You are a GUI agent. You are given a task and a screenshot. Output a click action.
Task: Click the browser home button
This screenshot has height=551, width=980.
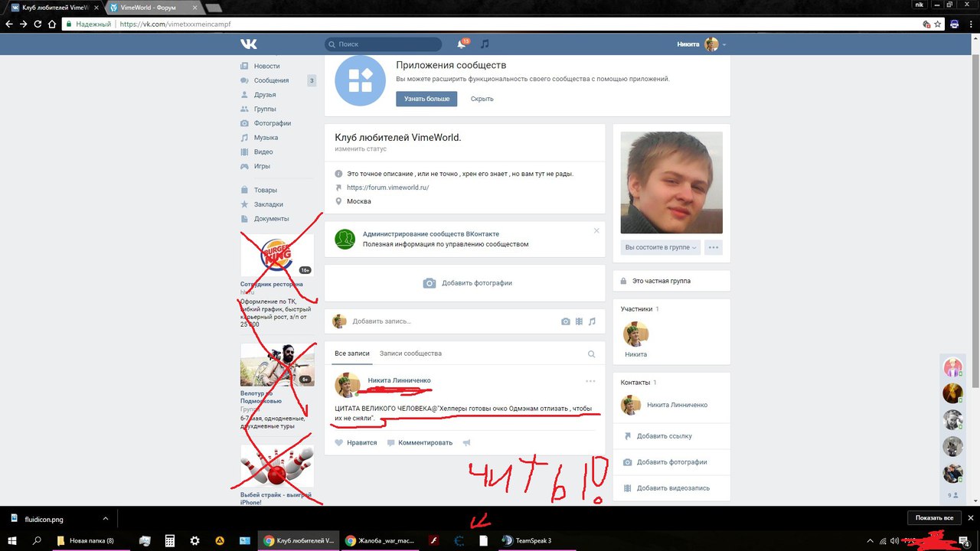[52, 24]
